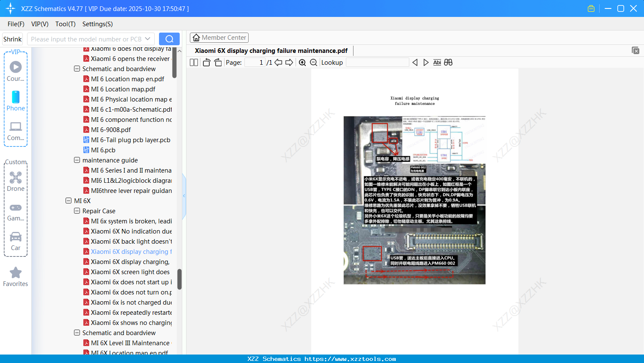
Task: Collapse the MI 6 Schematic and boardview folder
Action: pos(77,69)
